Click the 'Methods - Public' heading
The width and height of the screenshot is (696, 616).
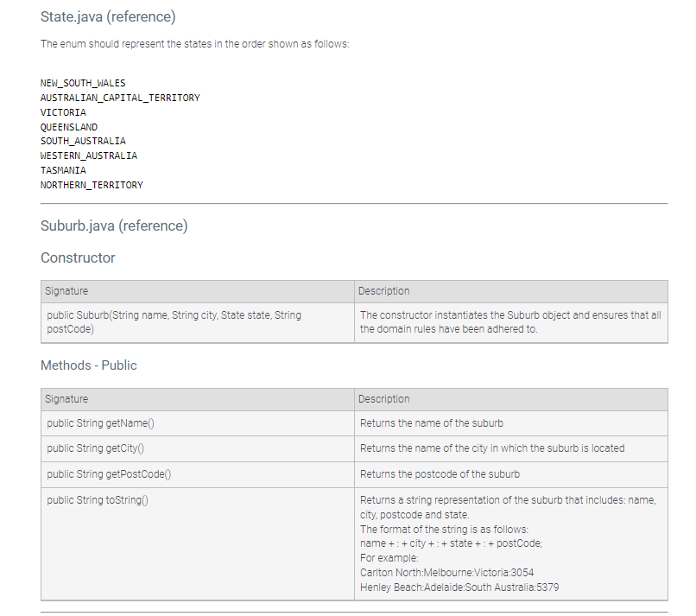pyautogui.click(x=89, y=365)
